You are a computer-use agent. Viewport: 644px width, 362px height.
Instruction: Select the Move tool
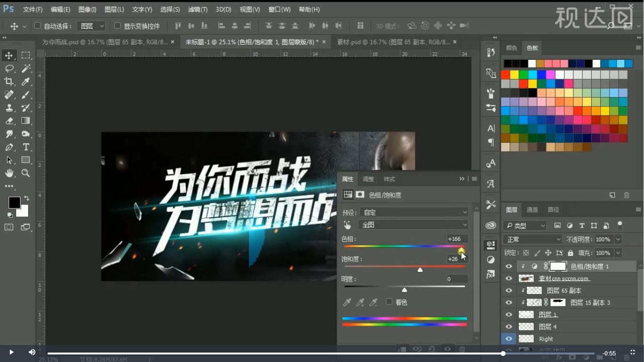coord(8,55)
